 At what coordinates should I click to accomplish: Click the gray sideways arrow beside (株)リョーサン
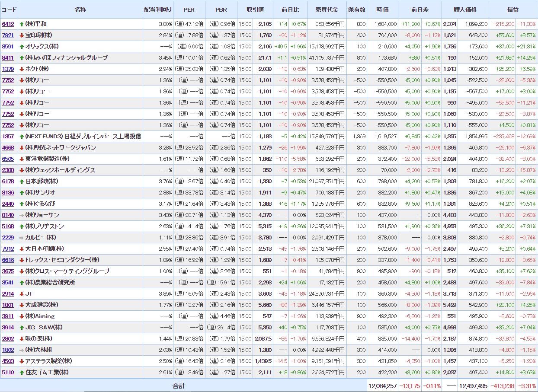coord(22,215)
